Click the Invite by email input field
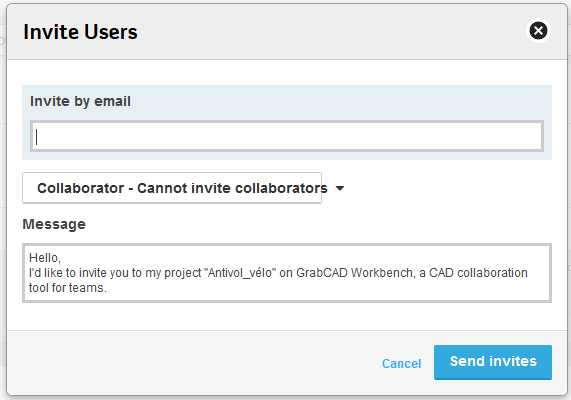Screen dimensions: 571x400 pyautogui.click(x=287, y=136)
